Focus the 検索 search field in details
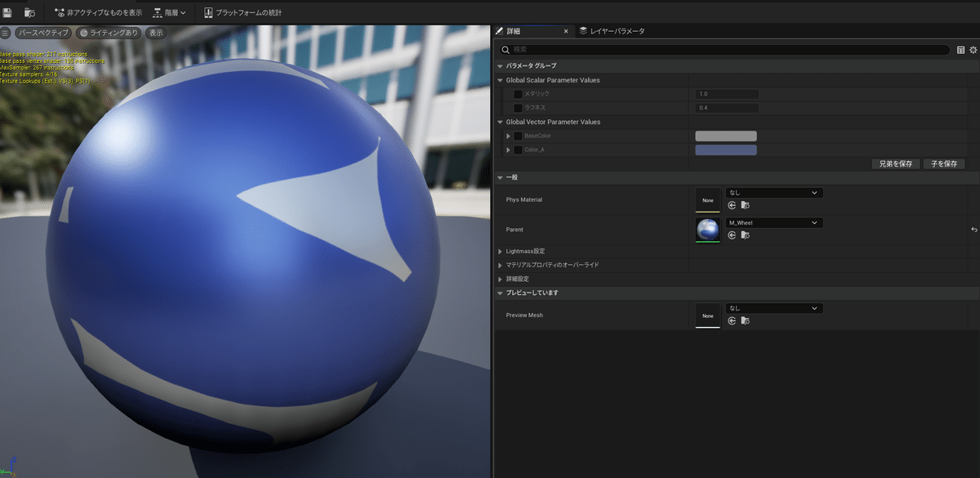 click(725, 50)
